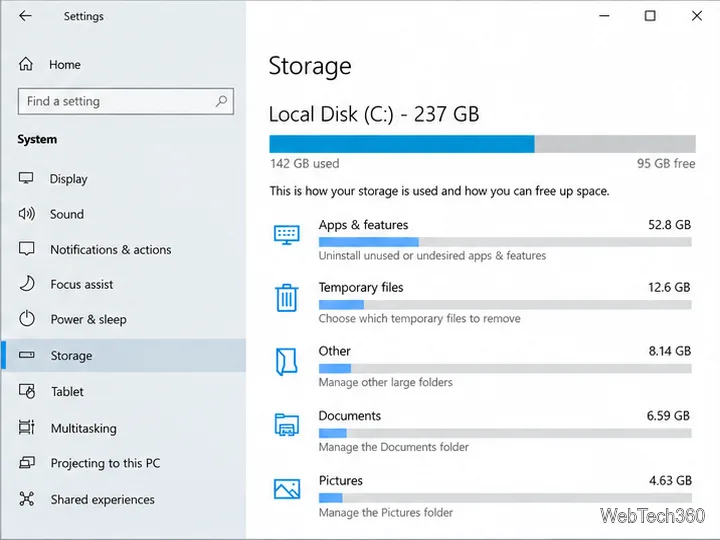The width and height of the screenshot is (720, 540).
Task: Open Shared experiences settings
Action: tap(102, 499)
